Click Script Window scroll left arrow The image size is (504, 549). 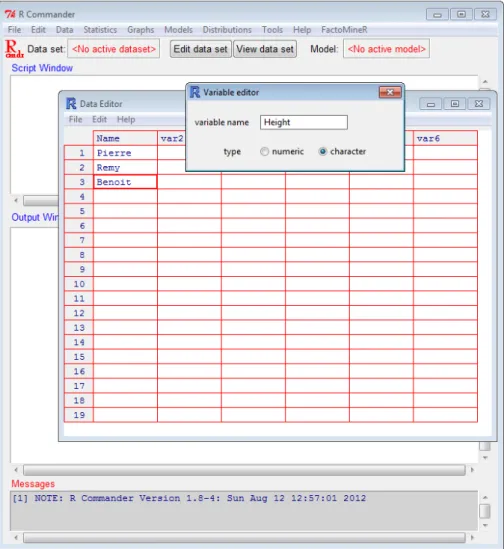pos(16,201)
